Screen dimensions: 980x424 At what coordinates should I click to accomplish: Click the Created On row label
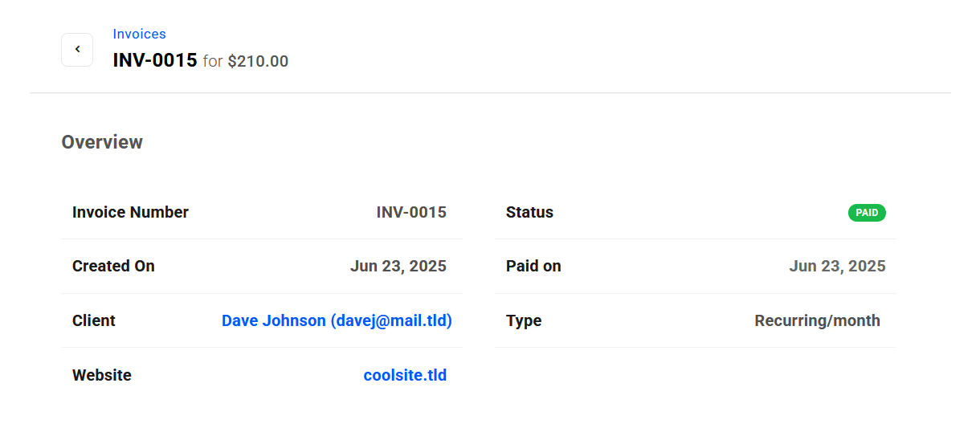113,266
